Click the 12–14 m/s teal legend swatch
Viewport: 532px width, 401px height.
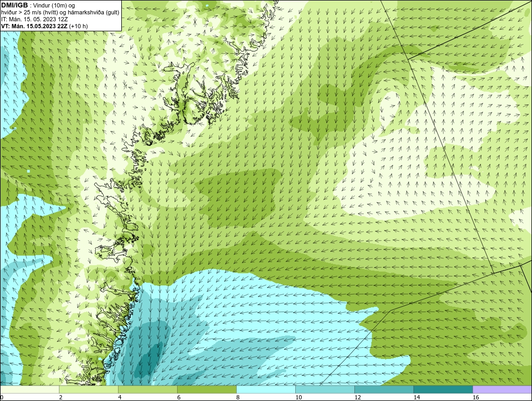[x=384, y=389]
